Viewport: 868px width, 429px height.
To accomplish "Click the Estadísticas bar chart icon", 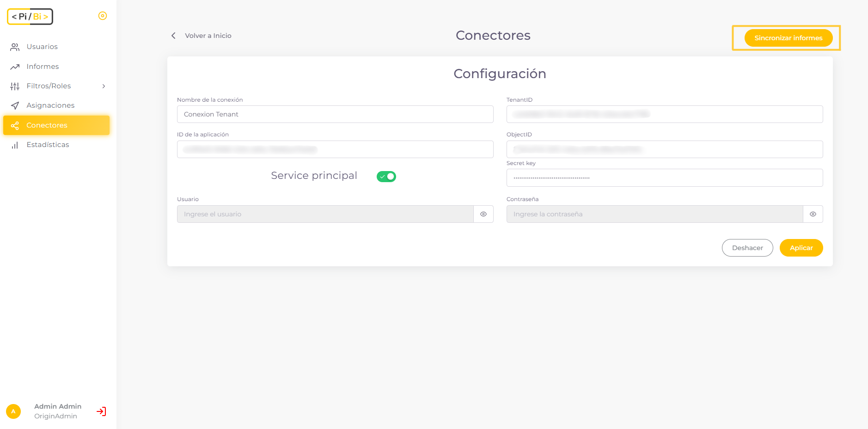I will (x=15, y=145).
